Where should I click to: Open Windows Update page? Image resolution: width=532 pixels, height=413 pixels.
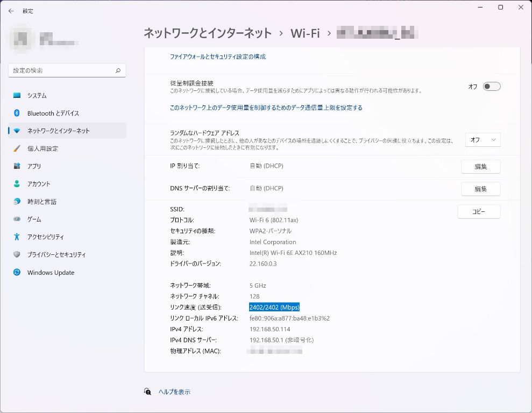(67, 272)
